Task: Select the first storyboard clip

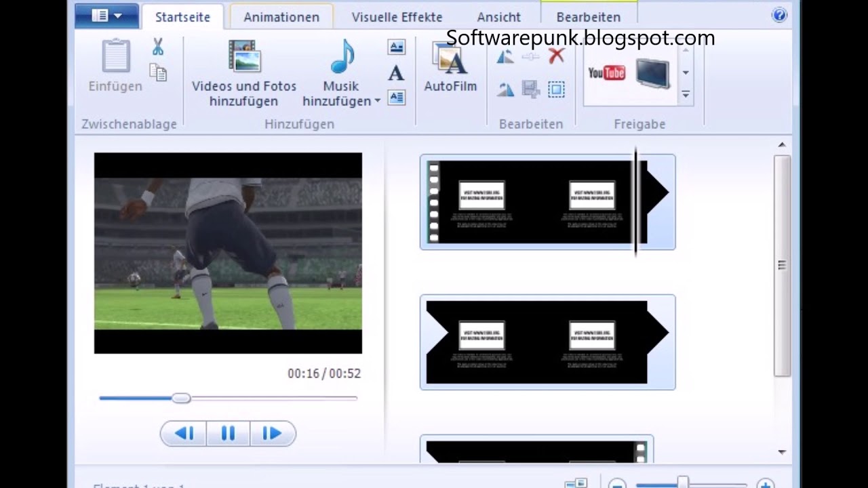Action: 547,202
